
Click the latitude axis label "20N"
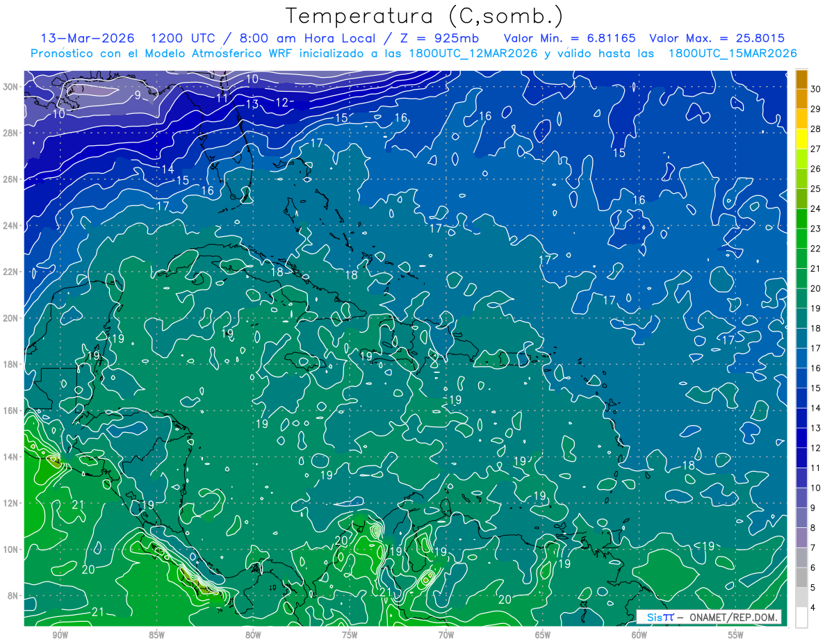(x=12, y=317)
